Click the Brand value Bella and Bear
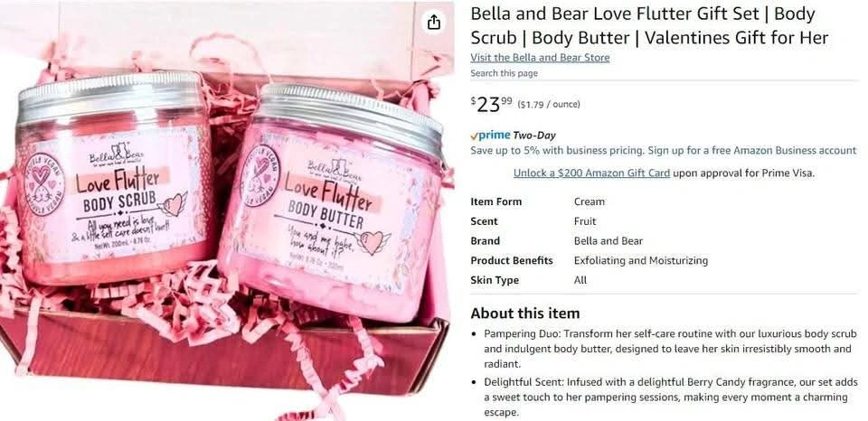 (x=609, y=241)
